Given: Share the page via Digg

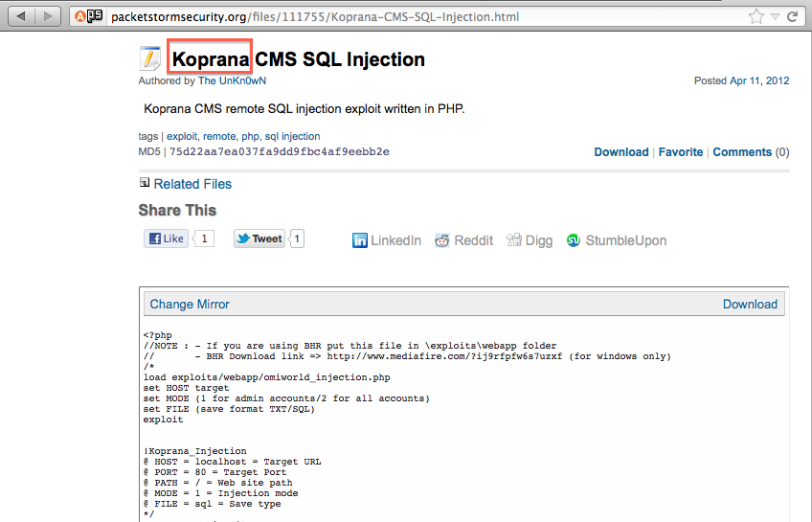Looking at the screenshot, I should pyautogui.click(x=530, y=240).
